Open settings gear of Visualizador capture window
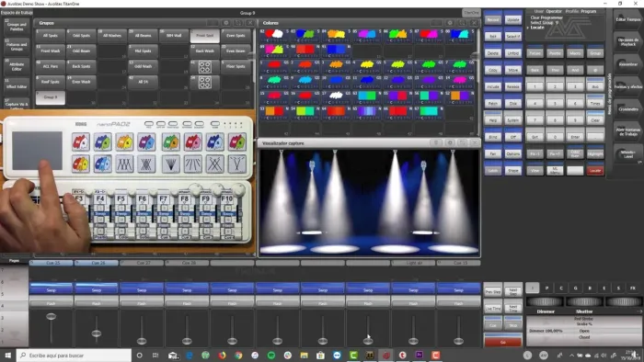This screenshot has height=362, width=644. 450,142
